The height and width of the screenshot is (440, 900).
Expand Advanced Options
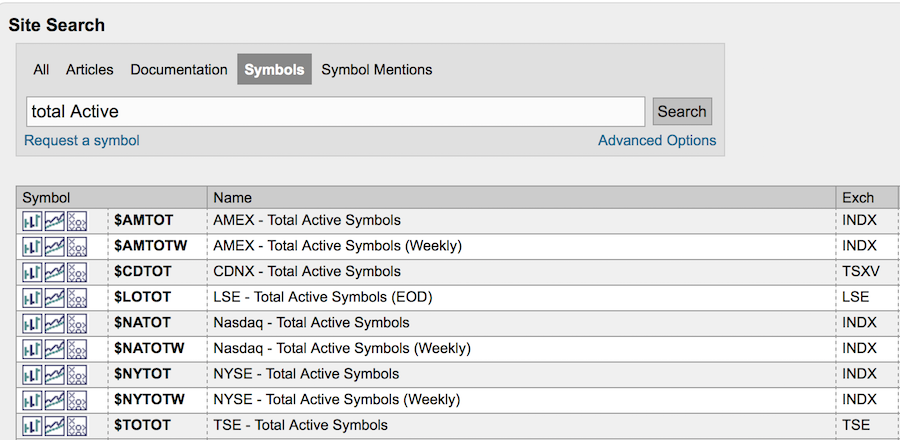pos(657,141)
